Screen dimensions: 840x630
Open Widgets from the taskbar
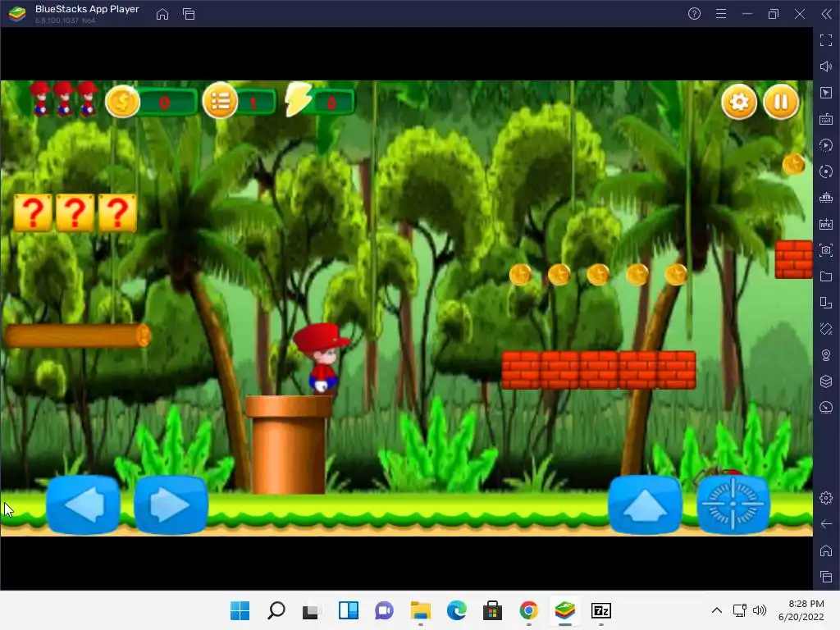[x=348, y=610]
